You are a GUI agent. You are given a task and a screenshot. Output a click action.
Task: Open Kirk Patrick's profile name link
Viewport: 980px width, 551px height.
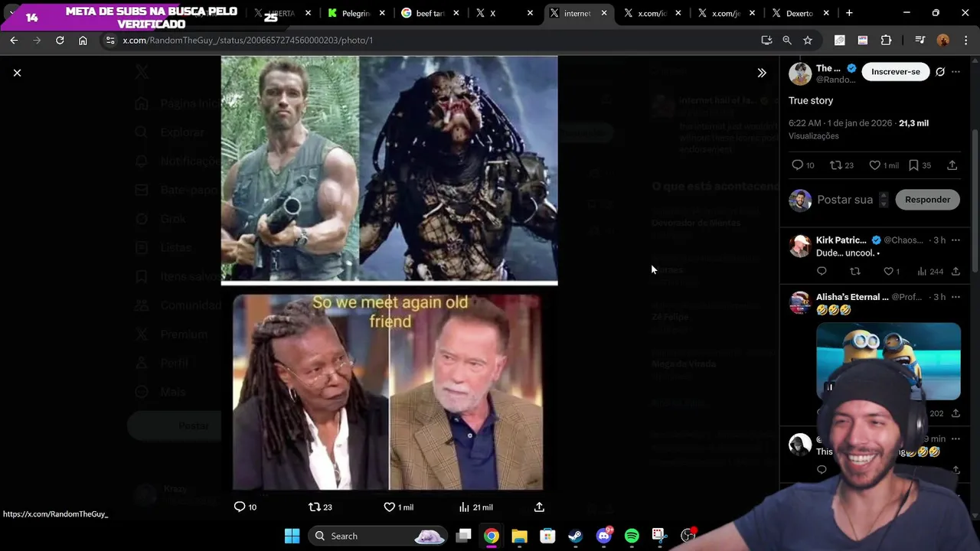(841, 240)
